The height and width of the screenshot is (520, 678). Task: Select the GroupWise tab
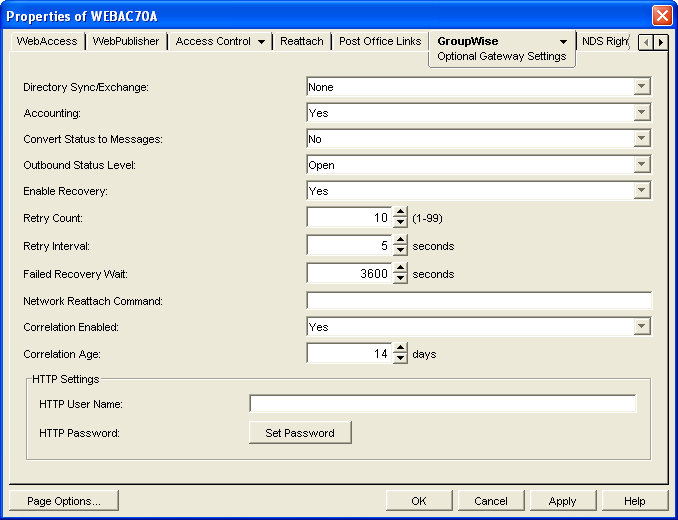pyautogui.click(x=502, y=49)
